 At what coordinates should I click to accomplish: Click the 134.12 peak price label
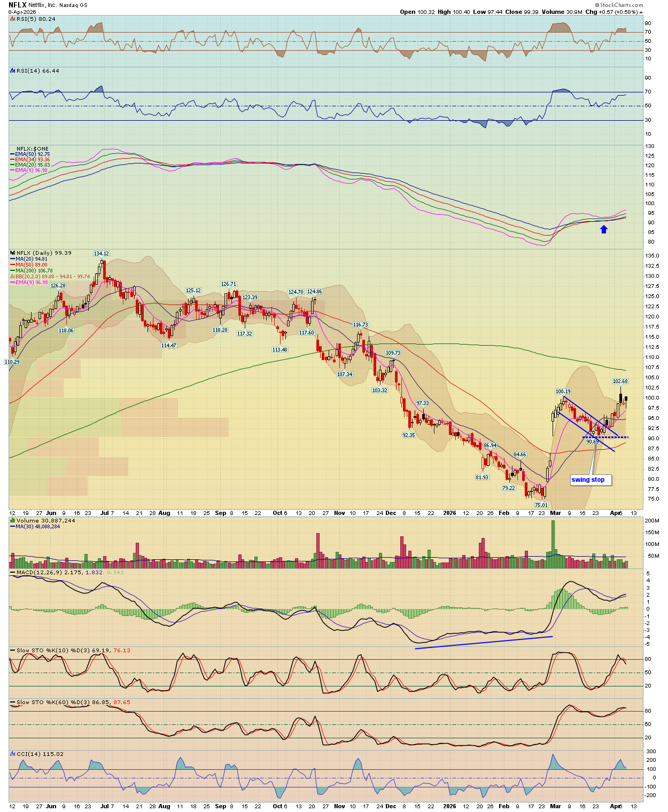coord(102,254)
